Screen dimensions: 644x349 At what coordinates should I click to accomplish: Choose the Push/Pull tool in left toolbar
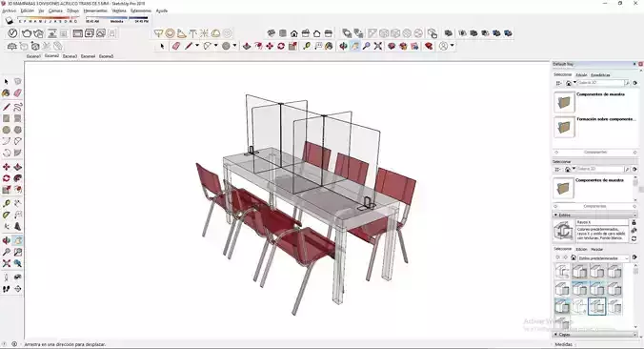click(18, 167)
